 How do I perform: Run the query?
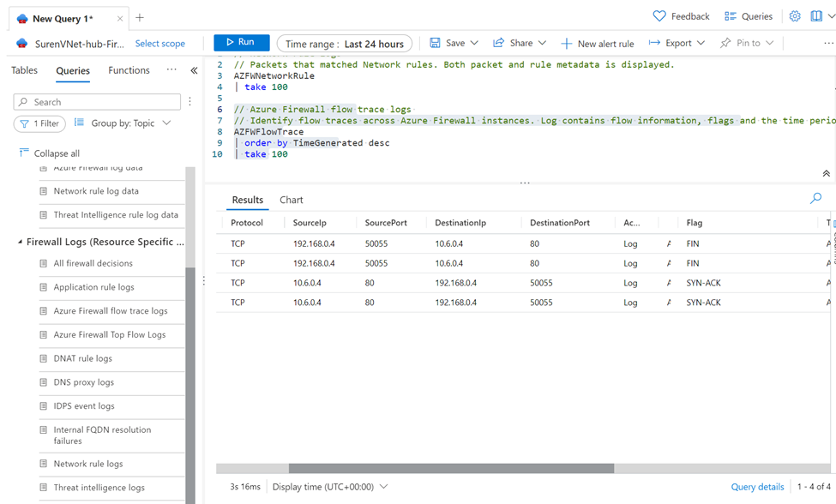click(x=241, y=43)
